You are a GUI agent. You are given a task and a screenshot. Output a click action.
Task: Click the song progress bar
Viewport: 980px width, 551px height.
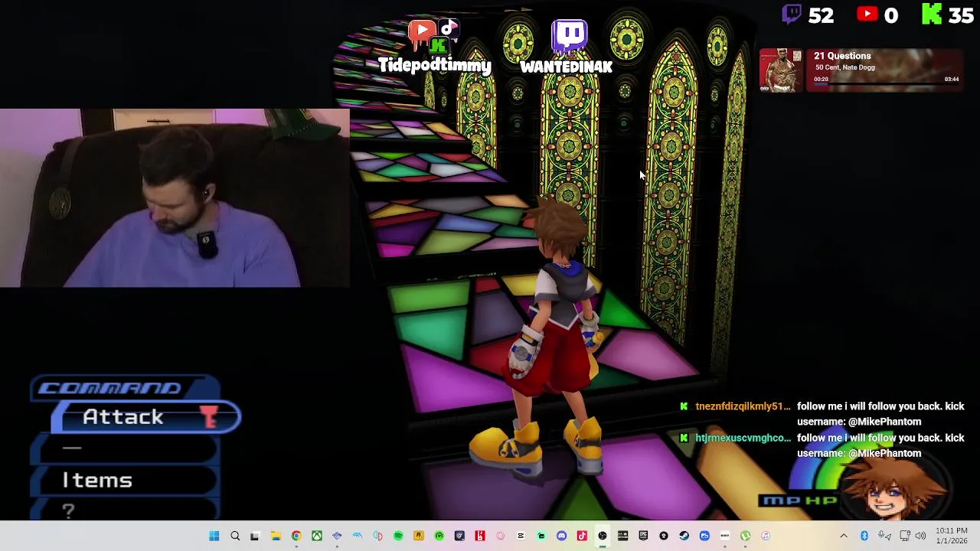point(887,85)
